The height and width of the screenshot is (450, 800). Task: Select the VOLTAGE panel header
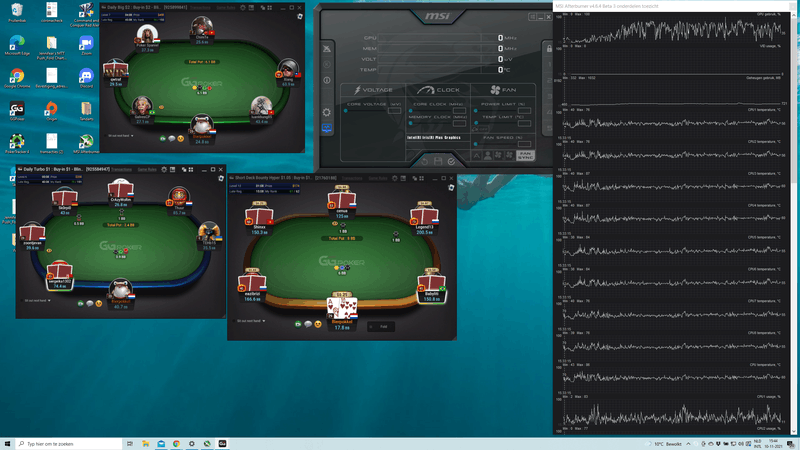[x=373, y=90]
